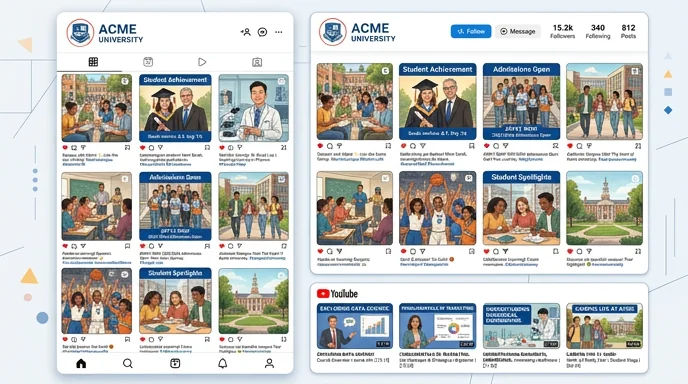Tap the Reels icon in mobile bottom navigation
This screenshot has width=688, height=384.
[175, 363]
